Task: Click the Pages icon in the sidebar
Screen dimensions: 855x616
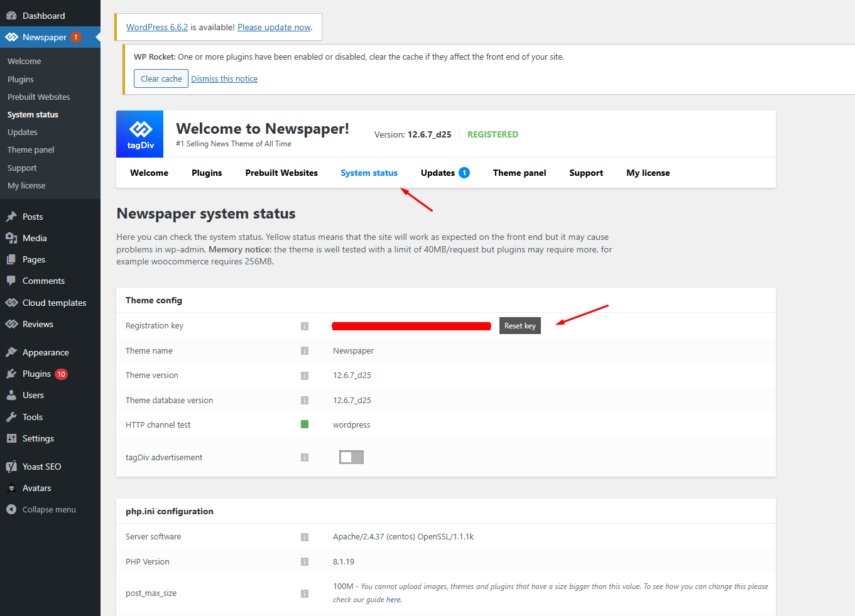Action: (11, 259)
